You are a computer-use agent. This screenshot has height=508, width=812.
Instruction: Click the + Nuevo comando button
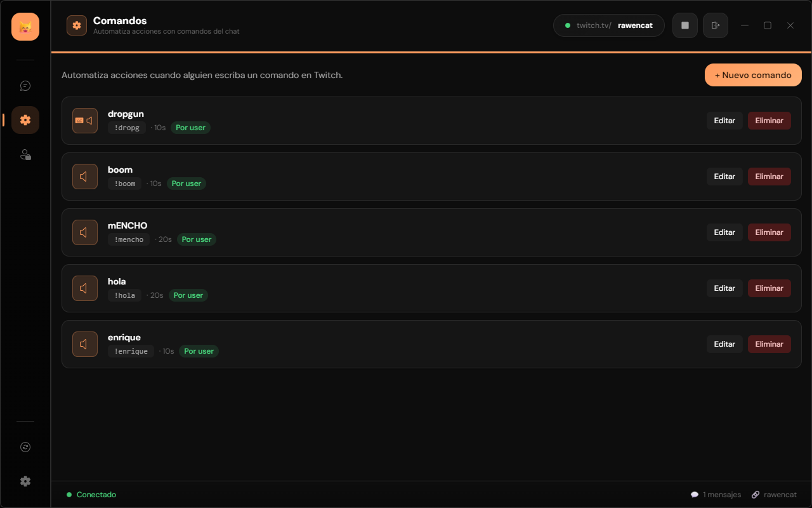(x=753, y=75)
